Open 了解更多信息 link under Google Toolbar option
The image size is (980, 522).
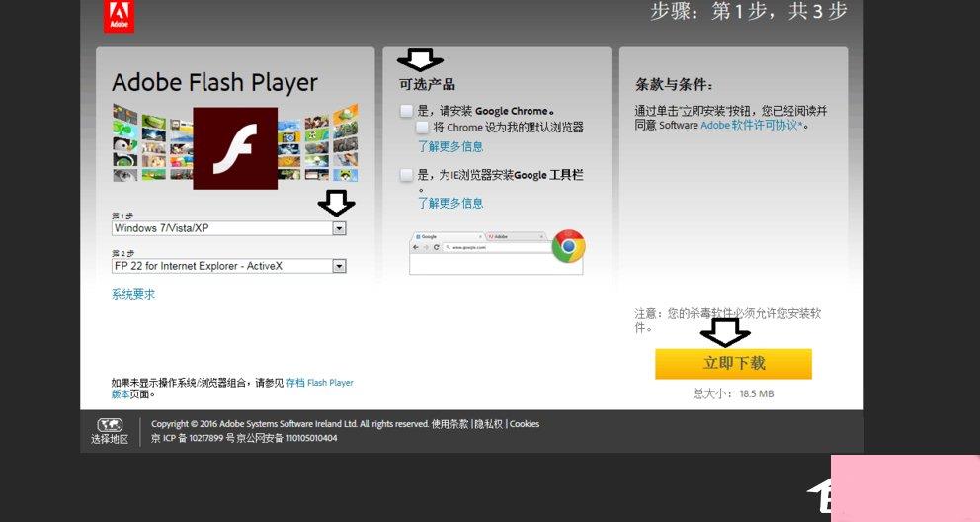(450, 204)
